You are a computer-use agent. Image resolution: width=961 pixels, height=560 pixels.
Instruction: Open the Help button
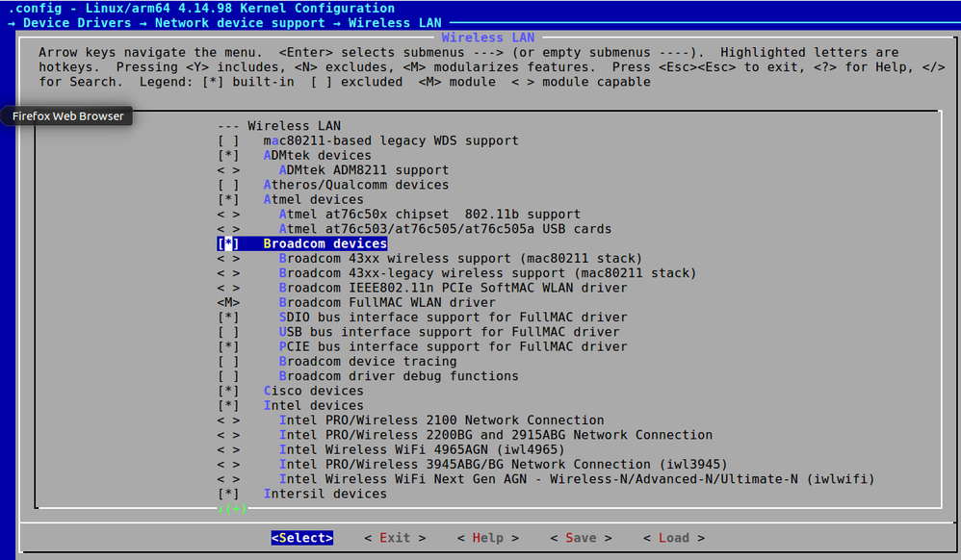pos(488,538)
